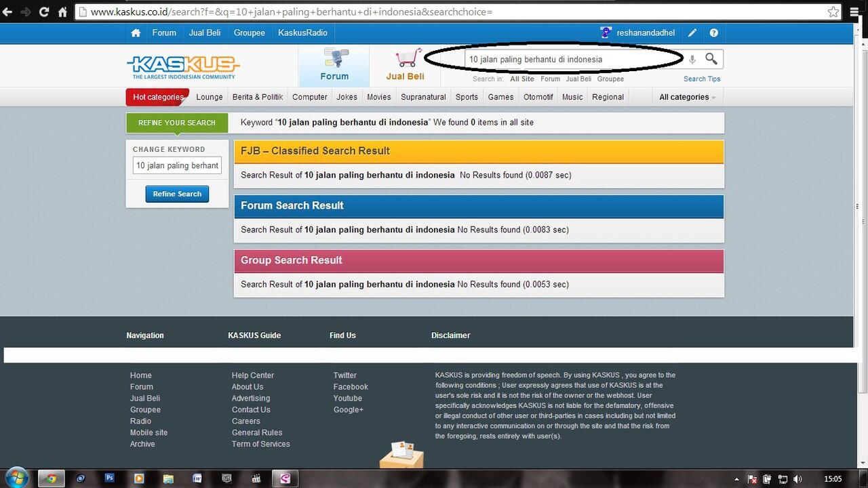The image size is (868, 488).
Task: Click the Group Search Result header
Action: tap(479, 261)
